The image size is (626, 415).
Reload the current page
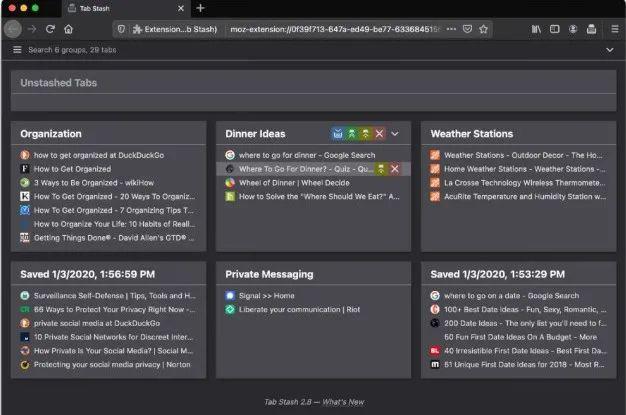point(50,29)
